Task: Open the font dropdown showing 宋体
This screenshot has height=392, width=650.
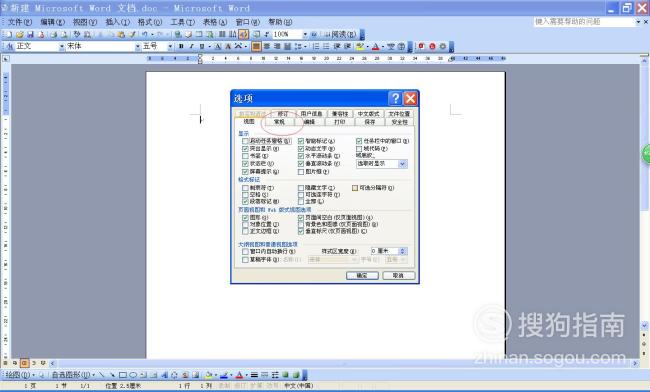Action: point(138,46)
